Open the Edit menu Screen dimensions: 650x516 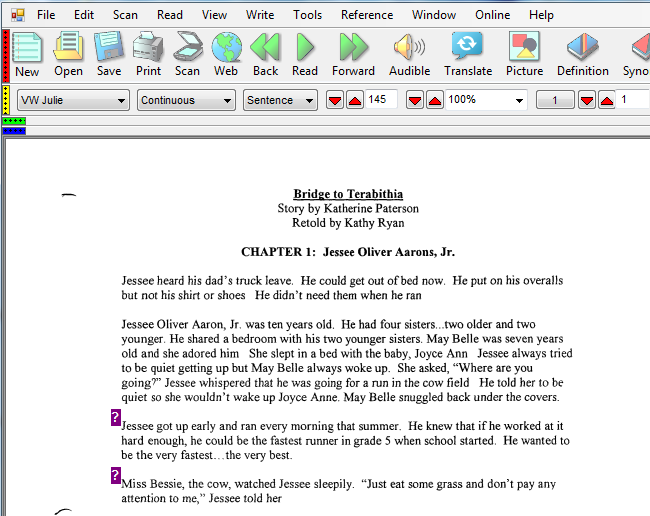pyautogui.click(x=84, y=15)
